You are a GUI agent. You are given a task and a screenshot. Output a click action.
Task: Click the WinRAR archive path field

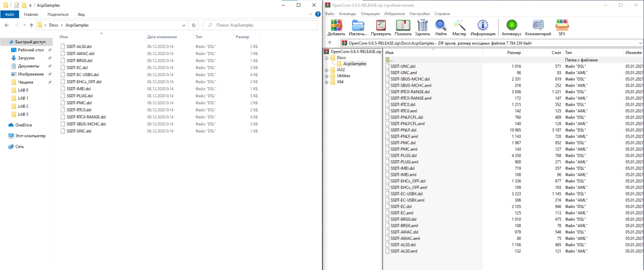(488, 43)
